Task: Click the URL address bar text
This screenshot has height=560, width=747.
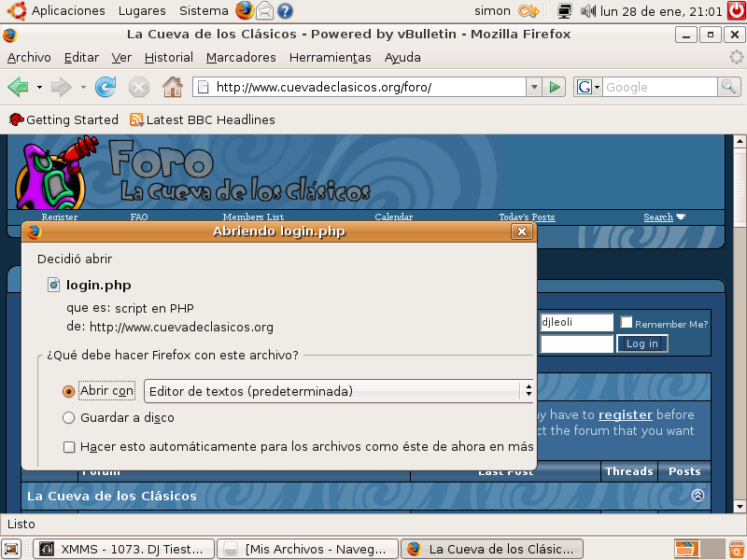Action: point(324,87)
